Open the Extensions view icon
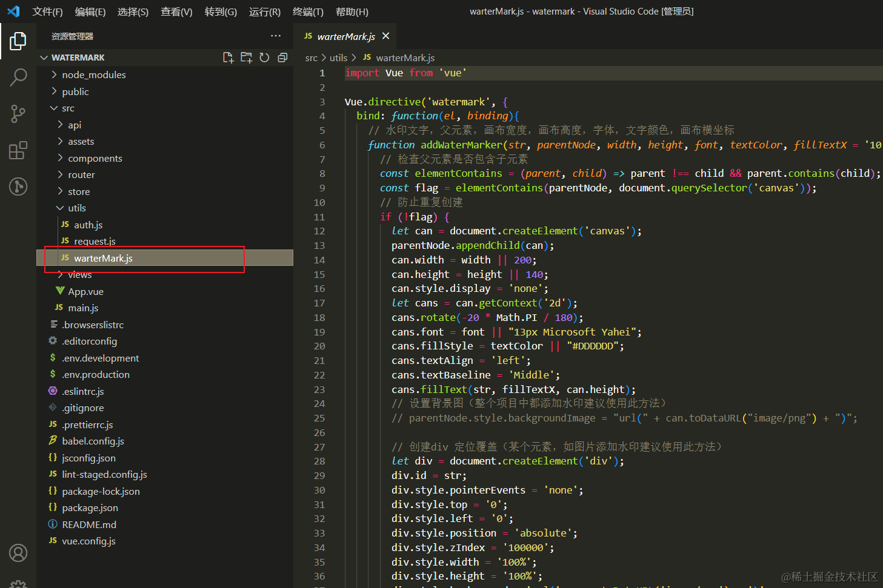 click(18, 150)
